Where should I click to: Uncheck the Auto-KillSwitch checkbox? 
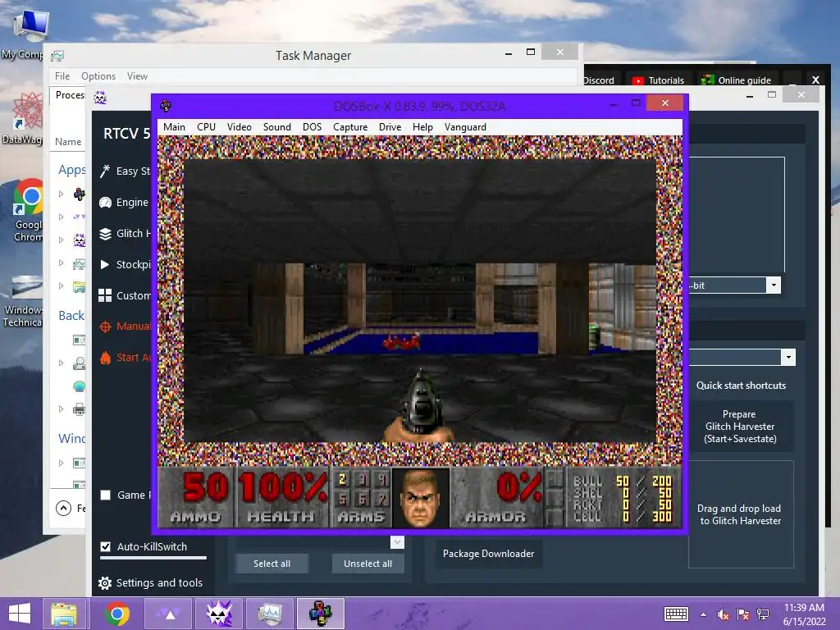coord(106,546)
